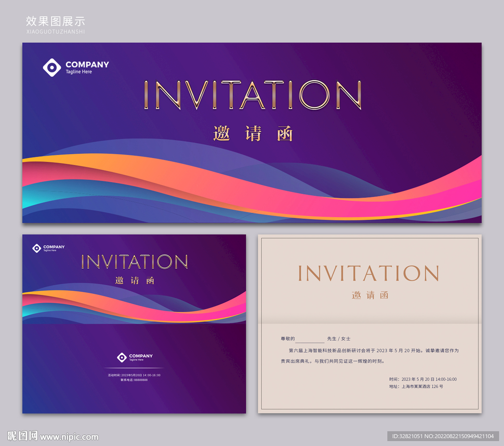Click the COMPANY text on the top banner
The width and height of the screenshot is (504, 446).
(x=87, y=64)
